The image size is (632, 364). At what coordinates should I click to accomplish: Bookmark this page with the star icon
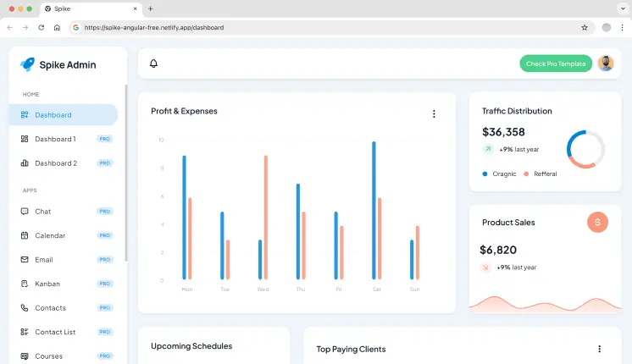(x=585, y=27)
